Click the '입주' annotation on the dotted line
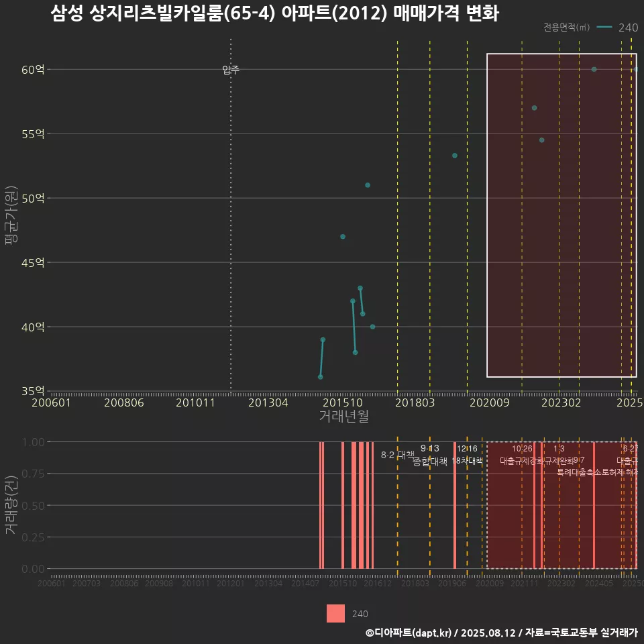Image resolution: width=644 pixels, height=644 pixels. pos(231,70)
